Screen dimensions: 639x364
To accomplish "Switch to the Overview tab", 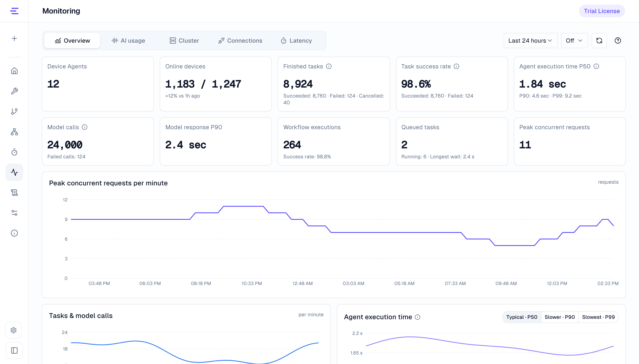I will coord(72,41).
